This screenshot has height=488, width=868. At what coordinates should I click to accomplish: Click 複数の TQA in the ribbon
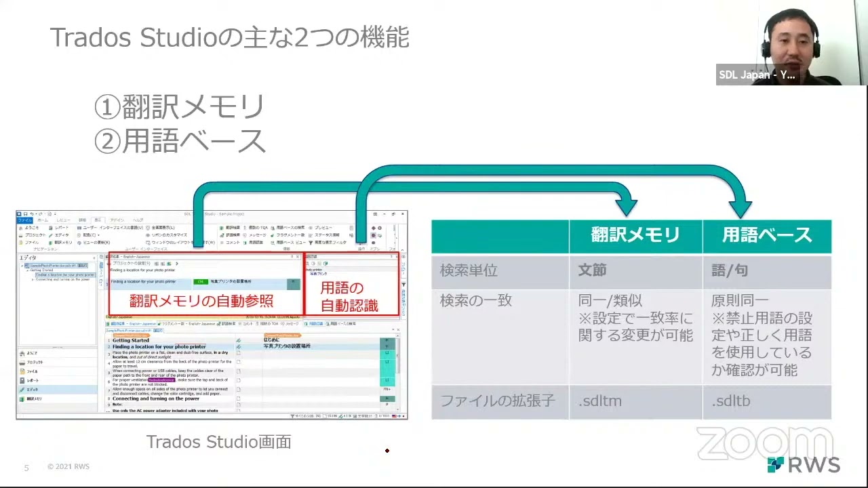click(x=256, y=228)
